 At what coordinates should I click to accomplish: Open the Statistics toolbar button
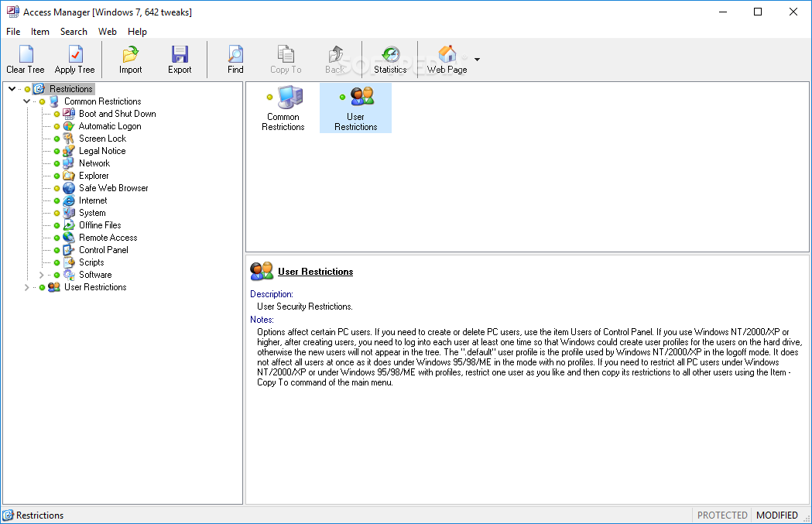pos(390,60)
